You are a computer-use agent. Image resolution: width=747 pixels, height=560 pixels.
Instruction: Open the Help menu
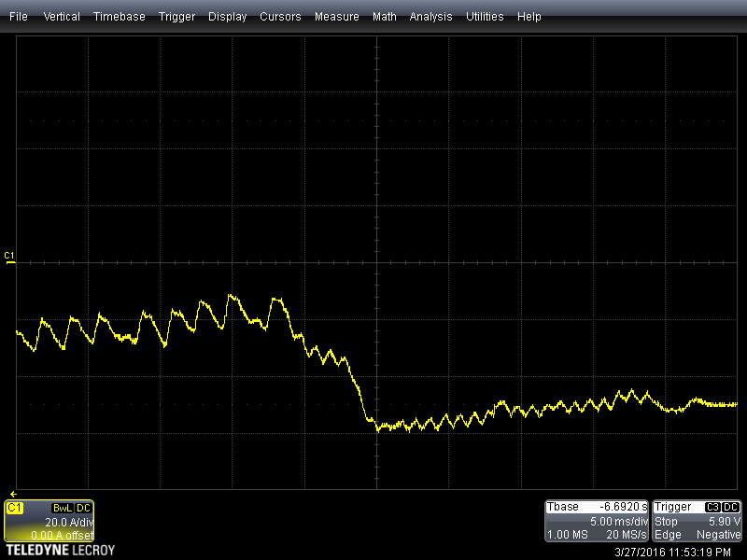pyautogui.click(x=529, y=17)
